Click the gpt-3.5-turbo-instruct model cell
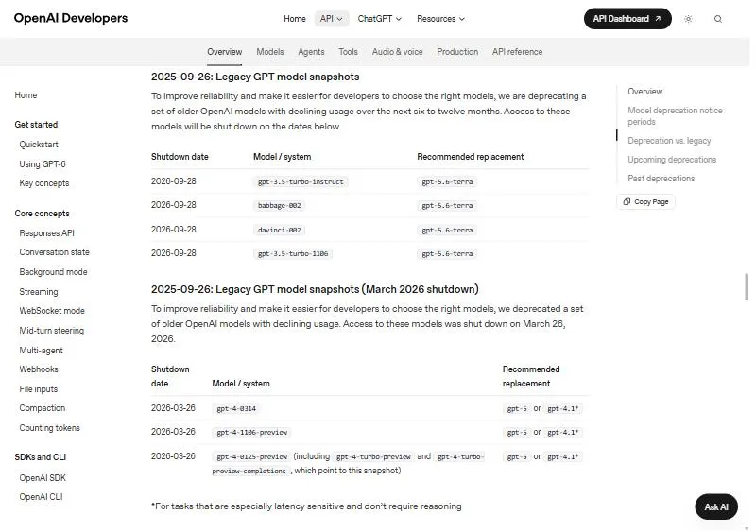Image resolution: width=756 pixels, height=532 pixels. click(x=301, y=181)
